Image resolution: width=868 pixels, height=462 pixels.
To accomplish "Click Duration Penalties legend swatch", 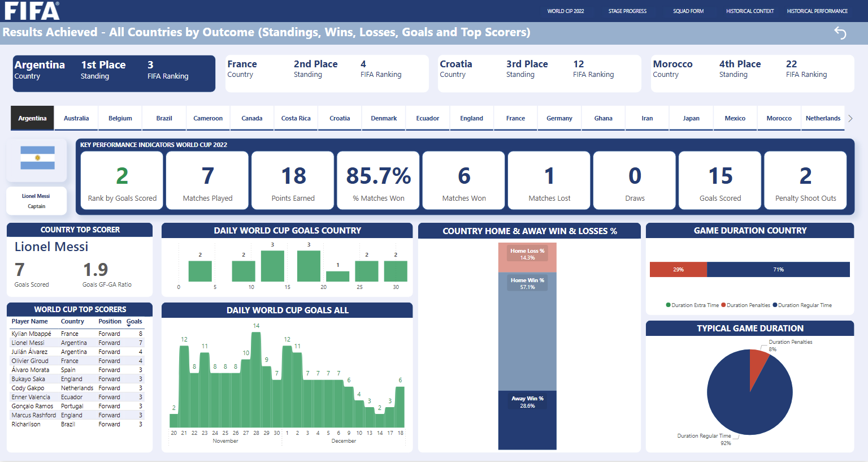I will pyautogui.click(x=723, y=305).
